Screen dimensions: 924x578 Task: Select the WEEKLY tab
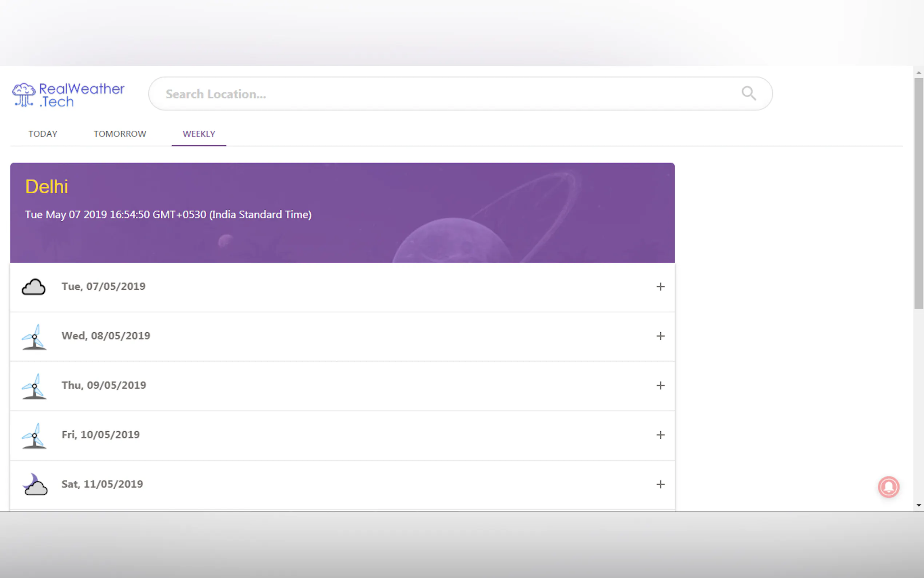pos(199,134)
